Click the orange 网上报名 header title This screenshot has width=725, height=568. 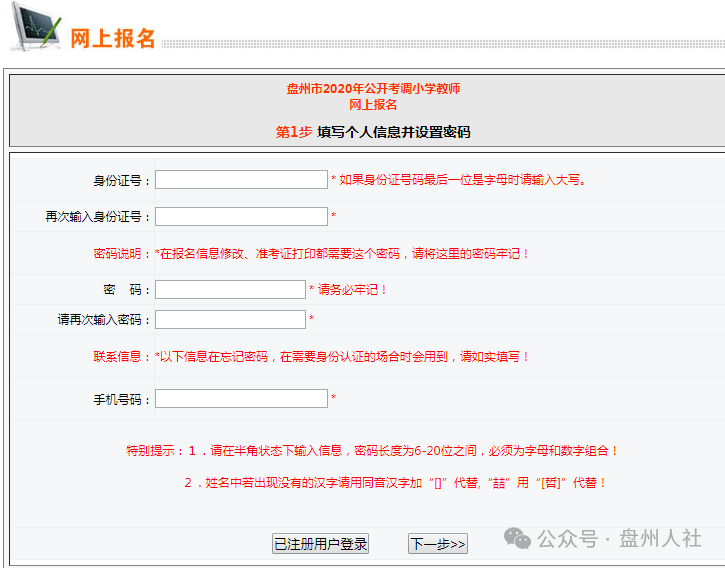coord(113,38)
